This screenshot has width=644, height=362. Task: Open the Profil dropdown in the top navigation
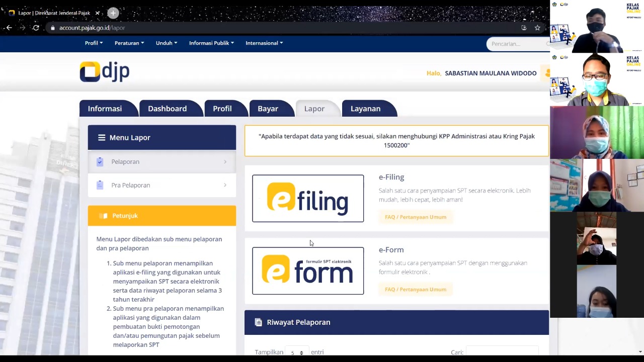(x=94, y=43)
